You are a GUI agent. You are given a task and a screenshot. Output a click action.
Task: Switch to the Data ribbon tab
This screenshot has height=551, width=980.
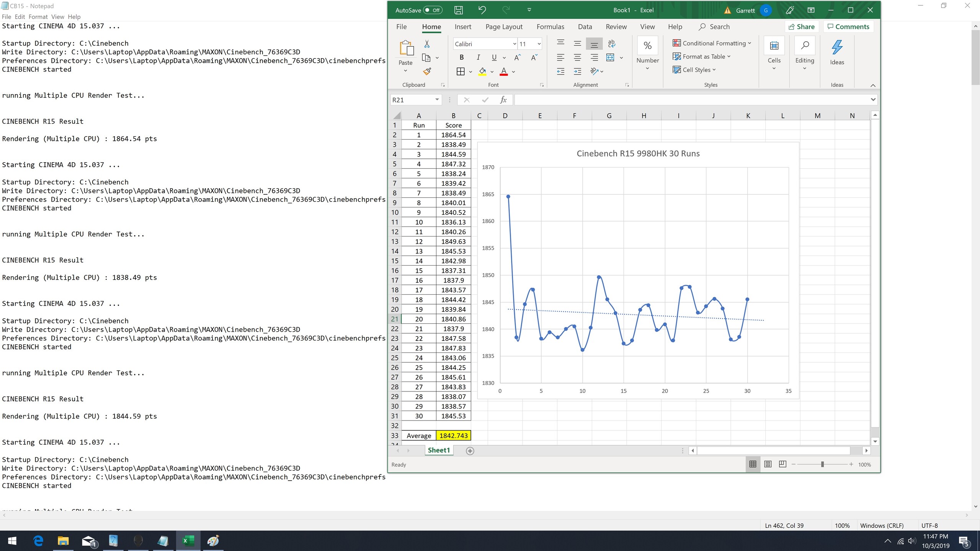pos(585,27)
